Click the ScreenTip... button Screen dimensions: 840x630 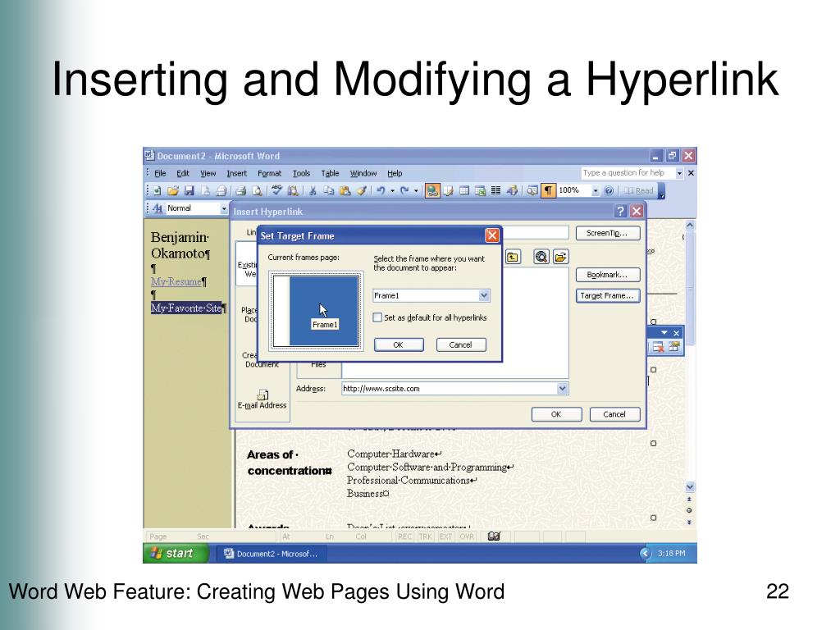pos(608,233)
